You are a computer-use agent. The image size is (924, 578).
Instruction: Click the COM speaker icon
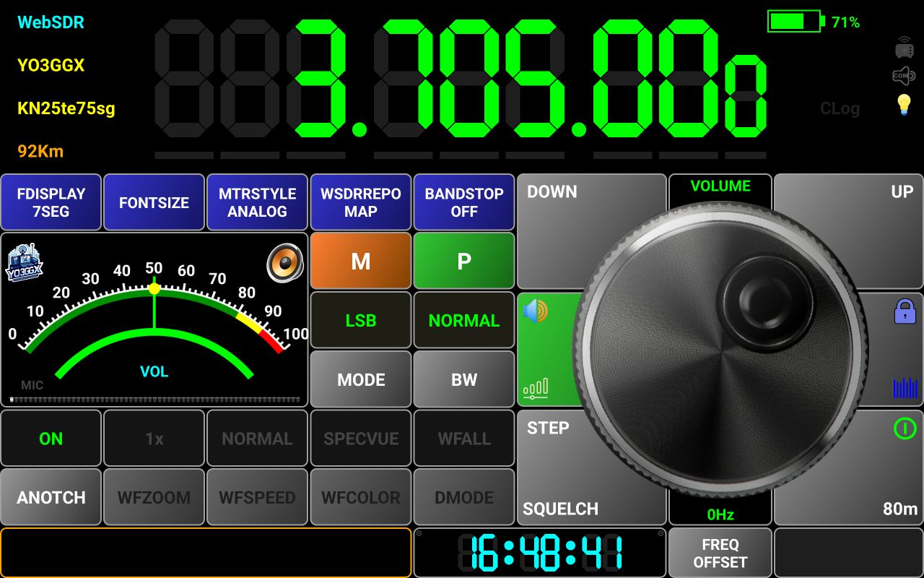pos(904,75)
